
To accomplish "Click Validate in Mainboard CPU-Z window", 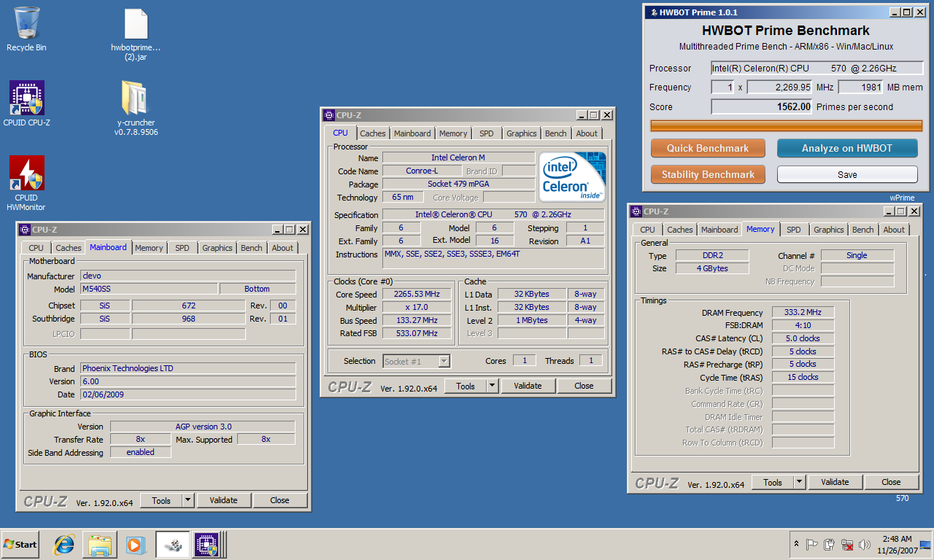I will tap(223, 500).
